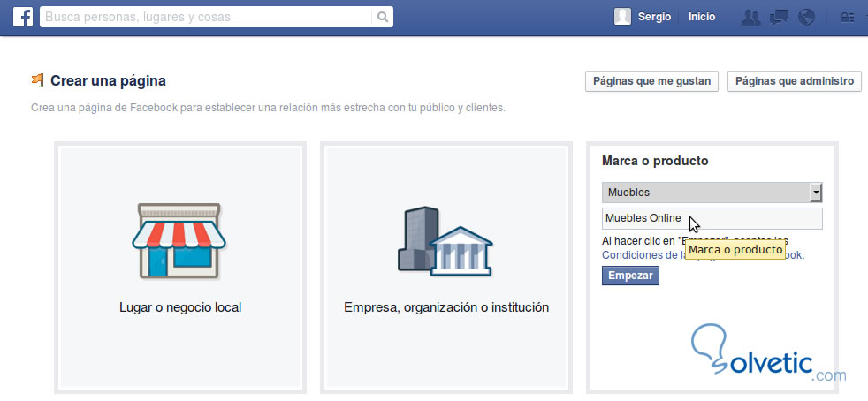Click the Facebook logo icon
The height and width of the screenshot is (401, 868).
23,17
